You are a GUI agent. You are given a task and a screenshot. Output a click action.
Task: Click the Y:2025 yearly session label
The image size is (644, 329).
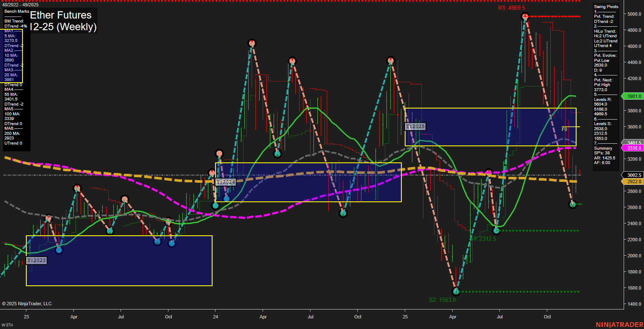pyautogui.click(x=415, y=126)
